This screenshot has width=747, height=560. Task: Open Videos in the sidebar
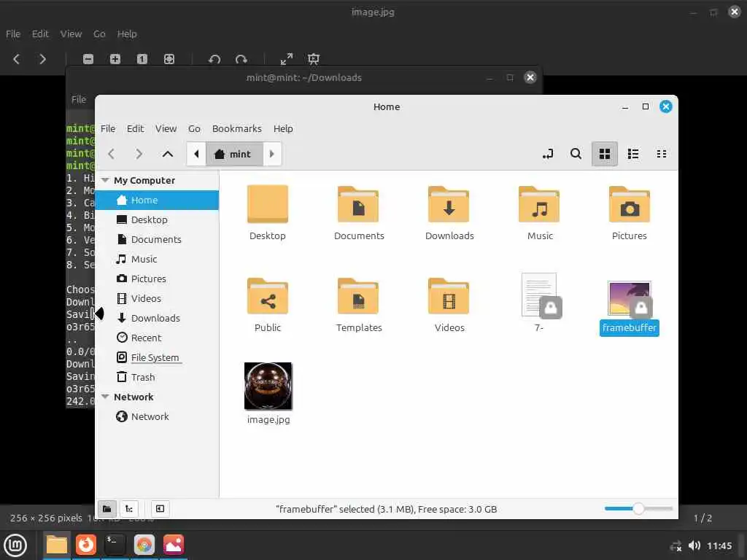tap(158, 298)
